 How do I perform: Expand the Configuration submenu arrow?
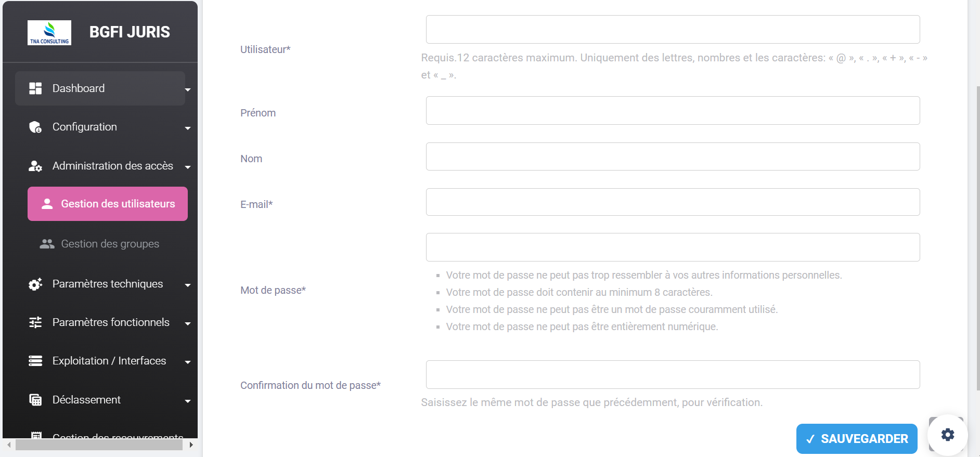(x=188, y=128)
